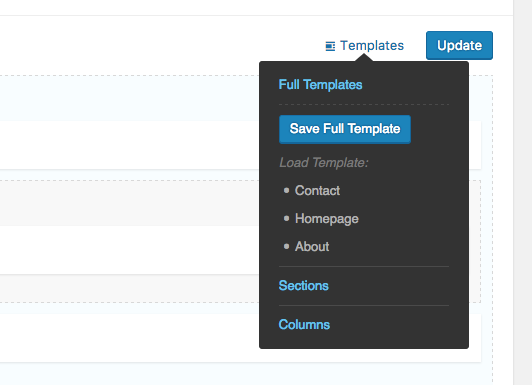
Task: Load the Contact template
Action: click(317, 191)
